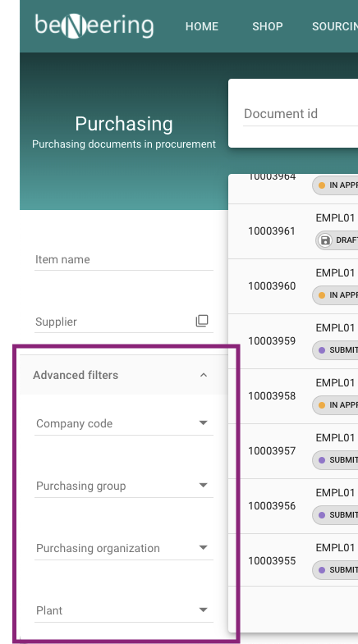Open document 10003956 row

click(x=293, y=506)
